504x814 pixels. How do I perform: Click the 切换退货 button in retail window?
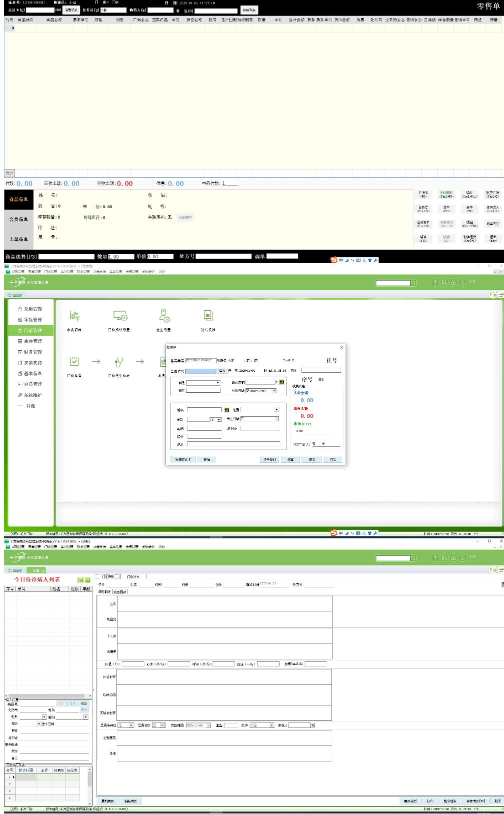pyautogui.click(x=469, y=238)
